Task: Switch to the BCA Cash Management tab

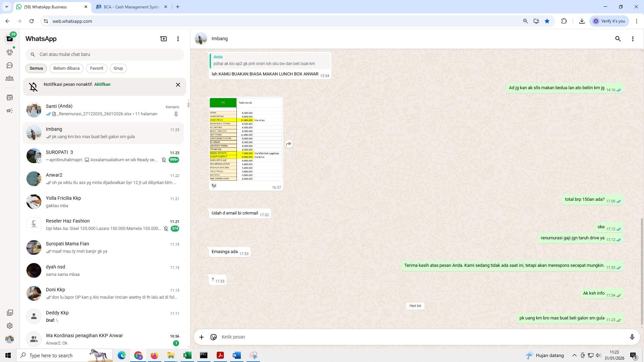Action: (127, 7)
